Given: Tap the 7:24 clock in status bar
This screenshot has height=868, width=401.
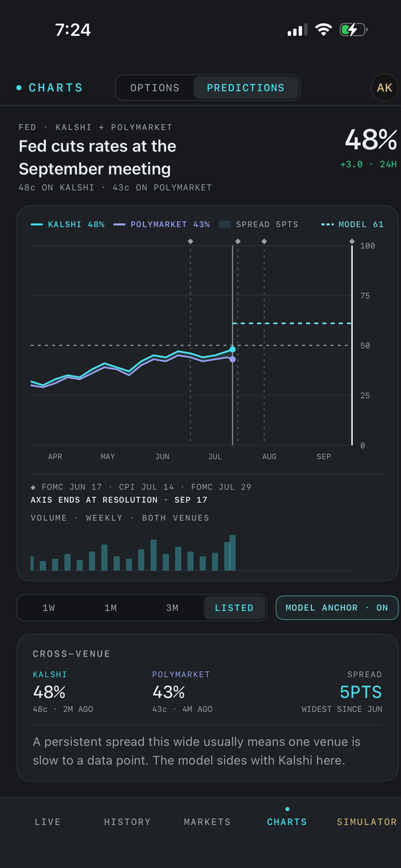Looking at the screenshot, I should (73, 29).
